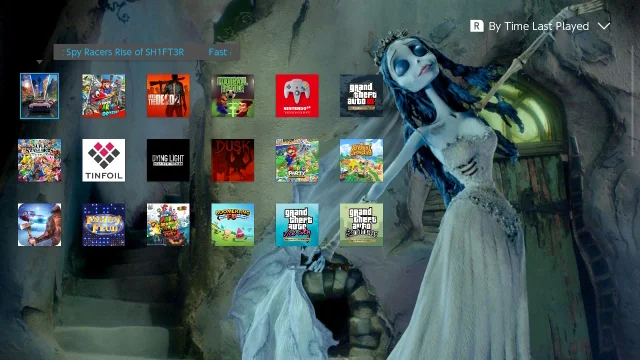Open Super Mario Odyssey
The image size is (640, 360).
click(104, 96)
